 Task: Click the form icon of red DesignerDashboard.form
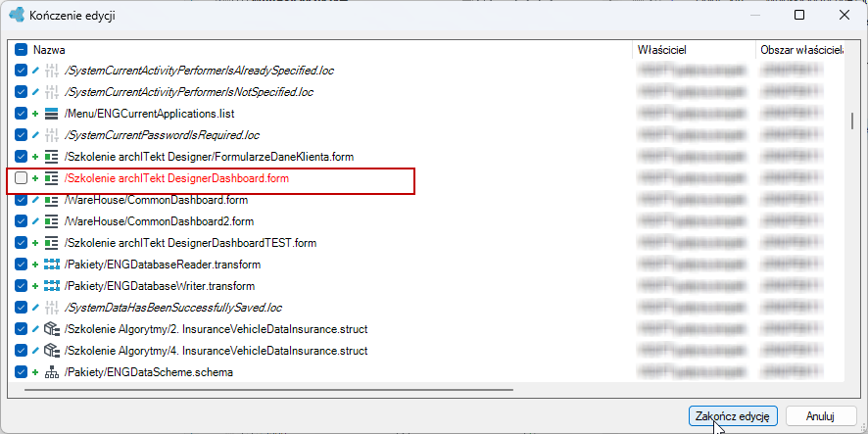point(52,178)
